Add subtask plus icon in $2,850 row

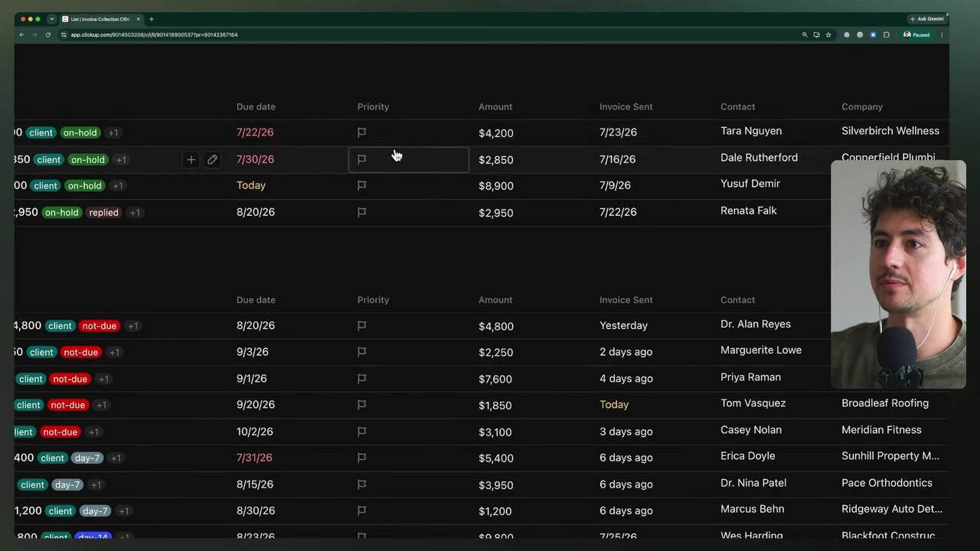pyautogui.click(x=191, y=159)
